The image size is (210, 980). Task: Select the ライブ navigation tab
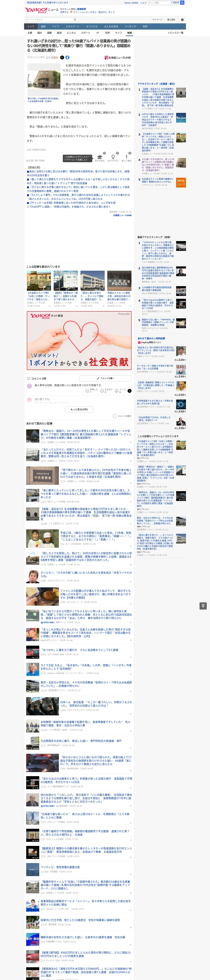[x=56, y=27]
